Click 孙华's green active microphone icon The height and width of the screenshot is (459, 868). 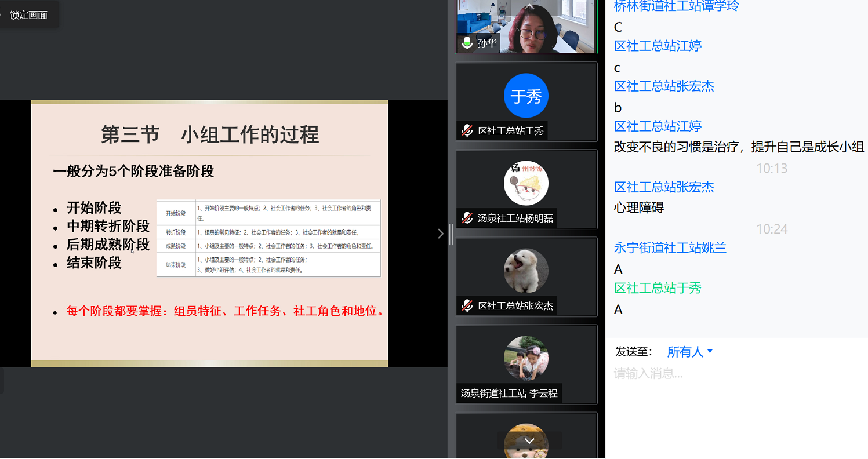(467, 43)
